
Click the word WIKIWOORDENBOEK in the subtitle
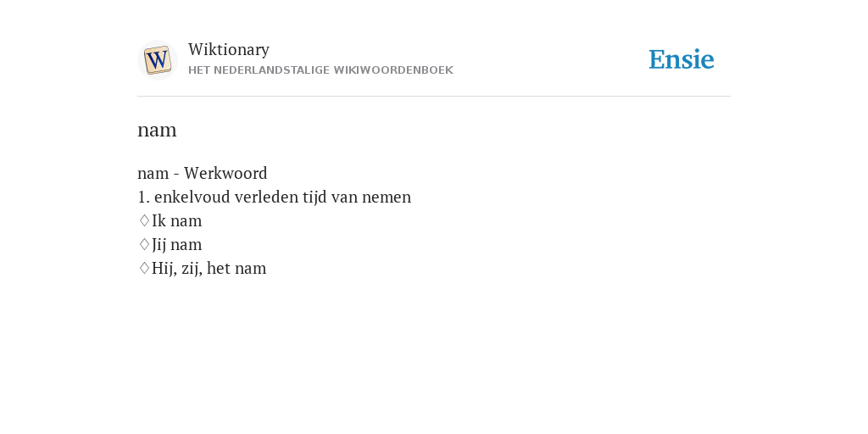[x=393, y=70]
